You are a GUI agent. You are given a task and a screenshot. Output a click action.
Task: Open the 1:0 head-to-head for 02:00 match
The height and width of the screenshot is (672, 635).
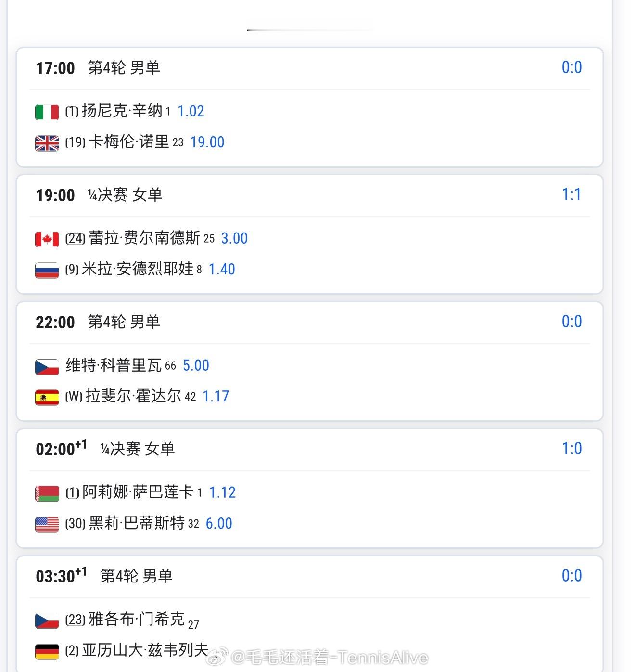pos(571,449)
